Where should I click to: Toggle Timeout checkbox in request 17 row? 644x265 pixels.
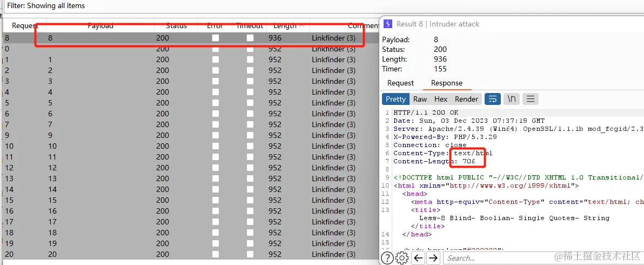click(x=250, y=222)
